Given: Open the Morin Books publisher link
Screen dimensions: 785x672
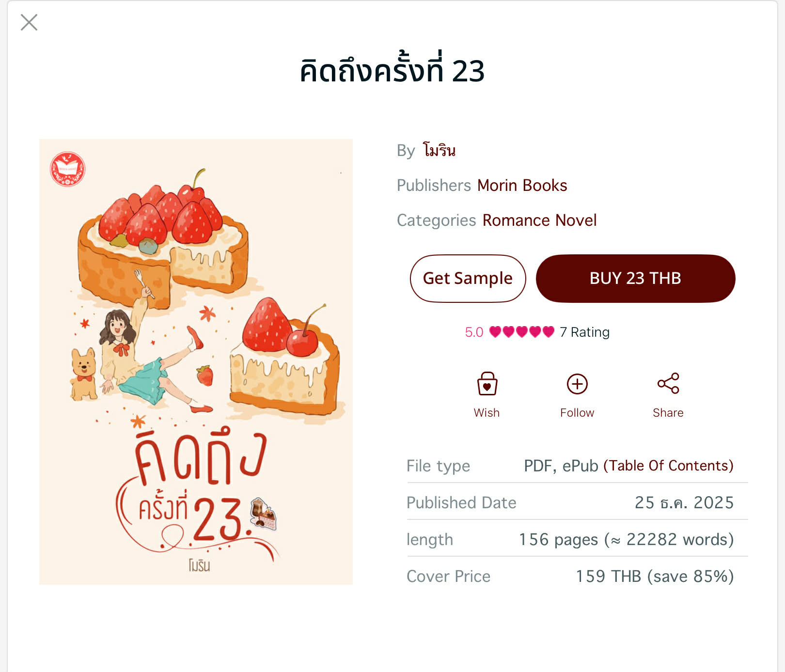Looking at the screenshot, I should [522, 186].
